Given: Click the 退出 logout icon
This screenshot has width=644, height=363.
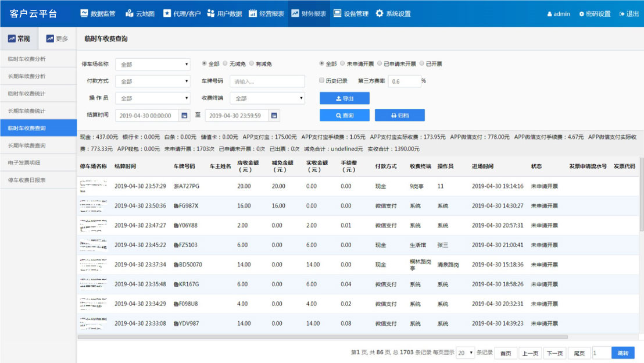Looking at the screenshot, I should 622,14.
